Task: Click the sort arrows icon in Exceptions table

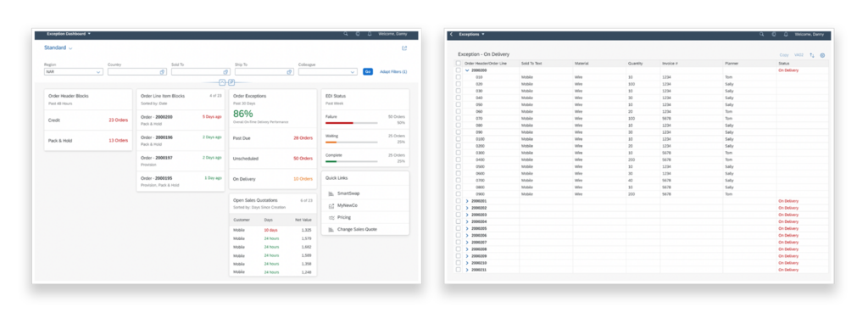Action: (x=812, y=55)
